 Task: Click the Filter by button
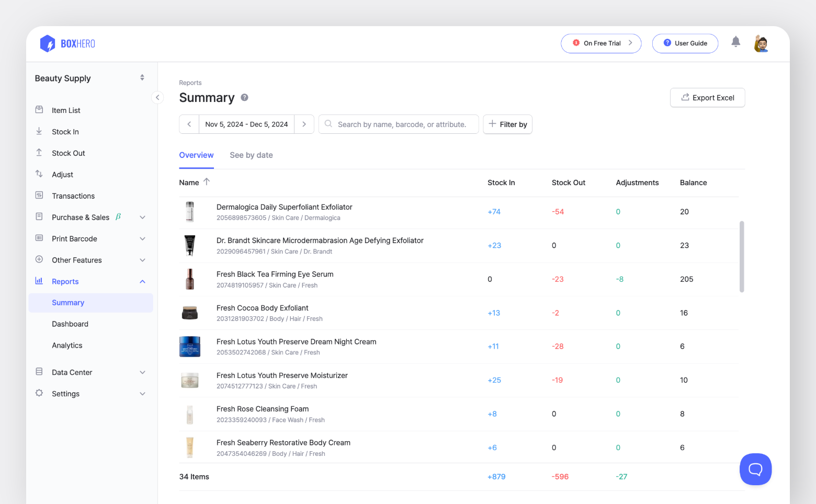click(507, 124)
